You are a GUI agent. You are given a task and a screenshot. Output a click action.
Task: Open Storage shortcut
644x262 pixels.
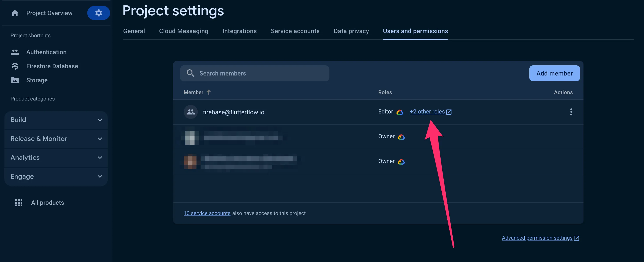pos(37,80)
